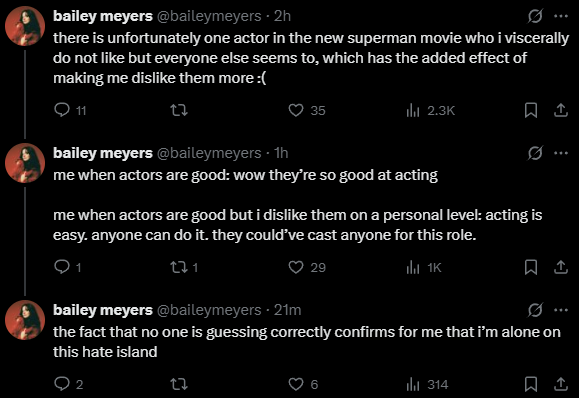Repost the first tweet about superman actor
This screenshot has height=398, width=579.
point(179,110)
